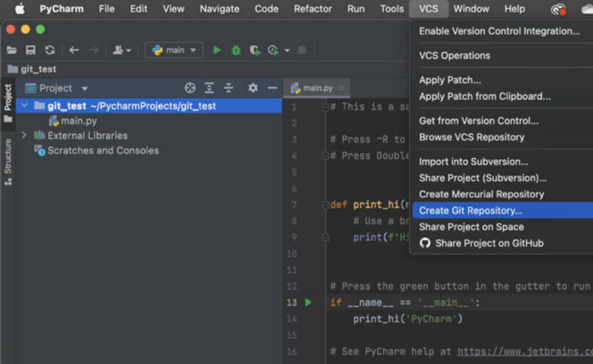Viewport: 593px width, 364px height.
Task: Click the Profile run icon
Action: (x=273, y=50)
